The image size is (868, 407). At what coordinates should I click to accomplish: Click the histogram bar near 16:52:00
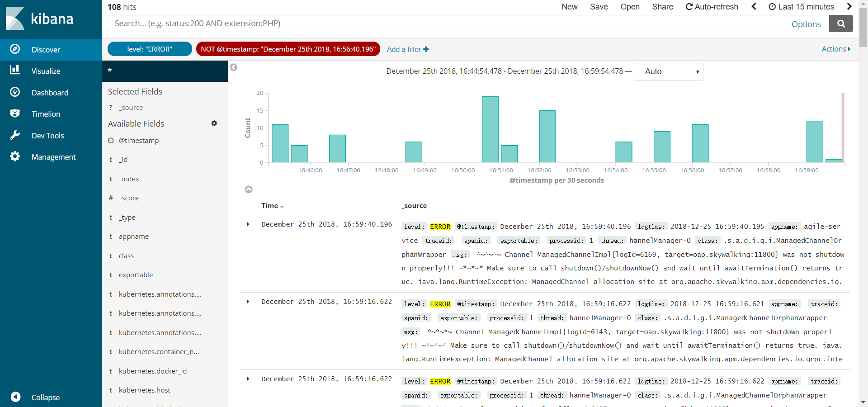547,137
